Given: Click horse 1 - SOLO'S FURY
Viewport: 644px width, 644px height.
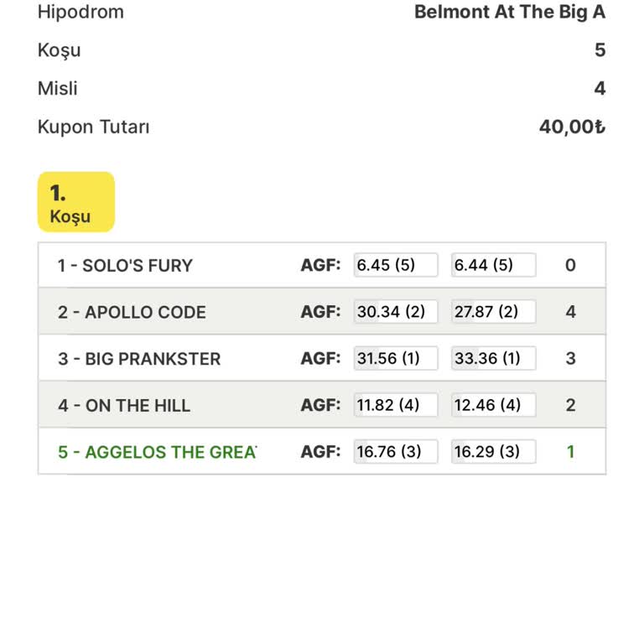Looking at the screenshot, I should [125, 266].
